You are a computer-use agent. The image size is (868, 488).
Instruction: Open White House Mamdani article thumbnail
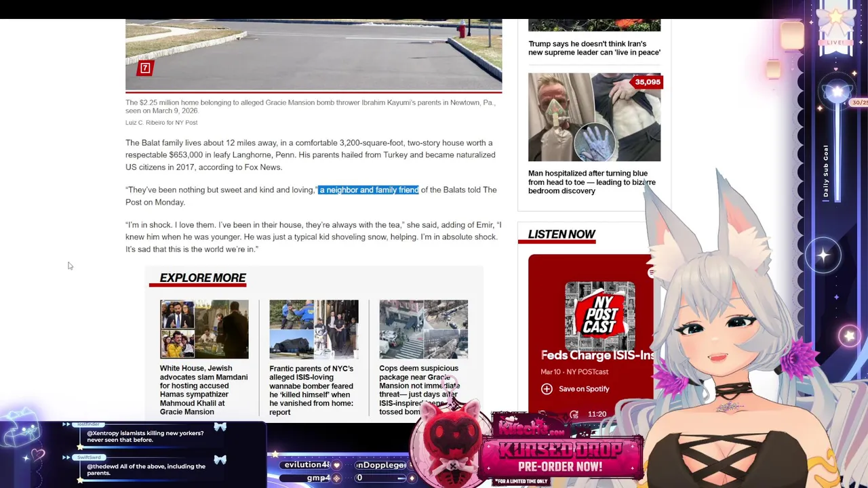point(204,329)
